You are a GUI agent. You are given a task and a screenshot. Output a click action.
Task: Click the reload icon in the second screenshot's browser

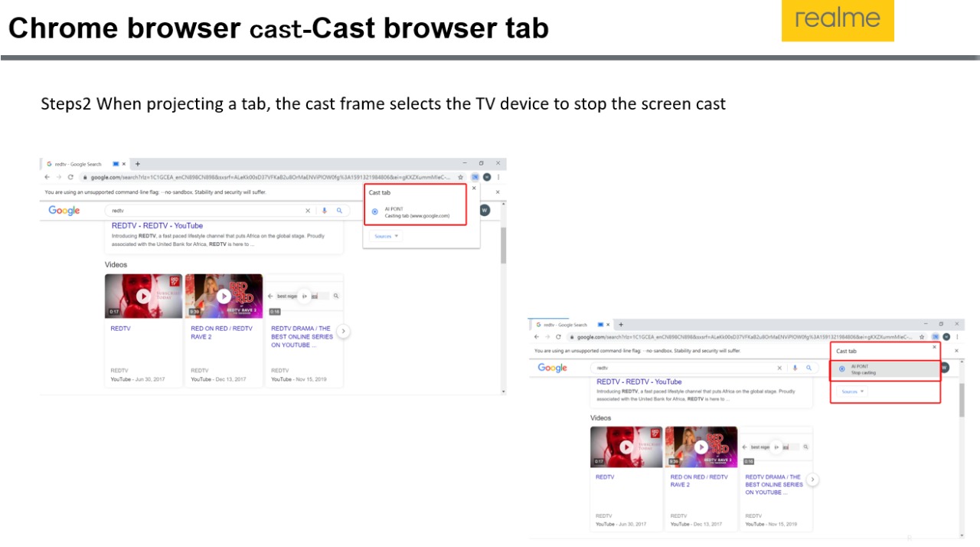coord(558,337)
